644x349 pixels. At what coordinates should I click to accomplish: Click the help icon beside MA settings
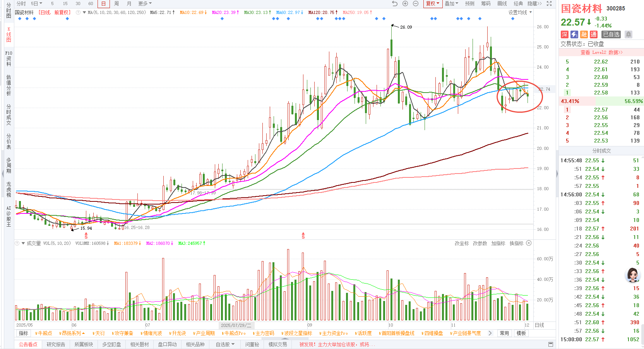point(79,12)
